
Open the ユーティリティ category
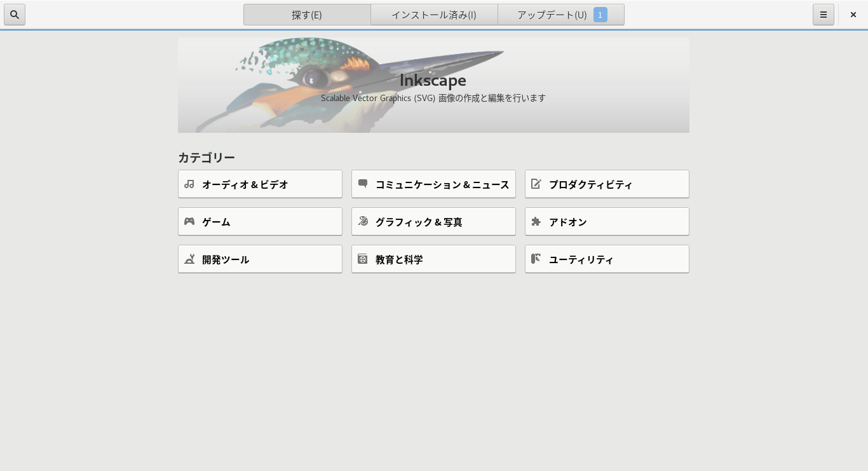pyautogui.click(x=607, y=259)
